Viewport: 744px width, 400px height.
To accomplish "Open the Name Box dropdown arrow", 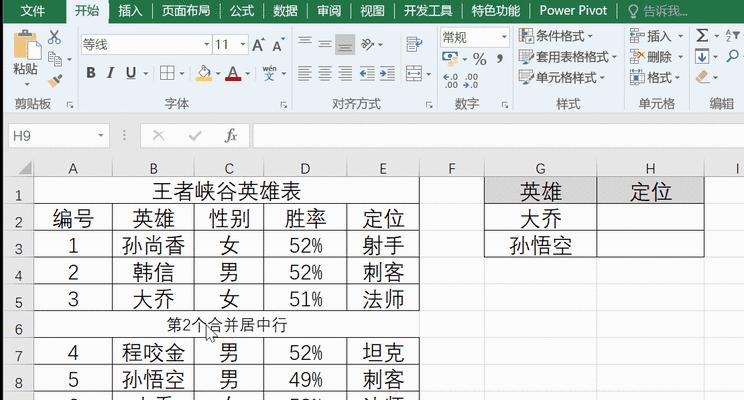I will [x=101, y=136].
